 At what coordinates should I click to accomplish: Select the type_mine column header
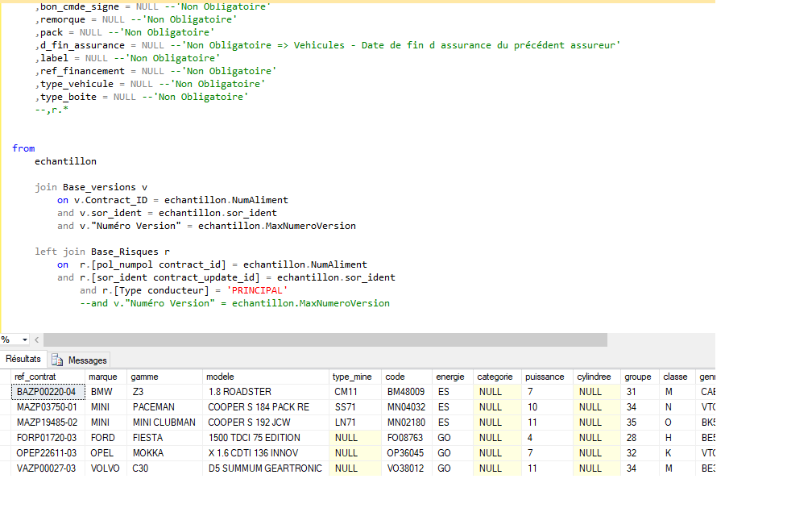tap(354, 377)
